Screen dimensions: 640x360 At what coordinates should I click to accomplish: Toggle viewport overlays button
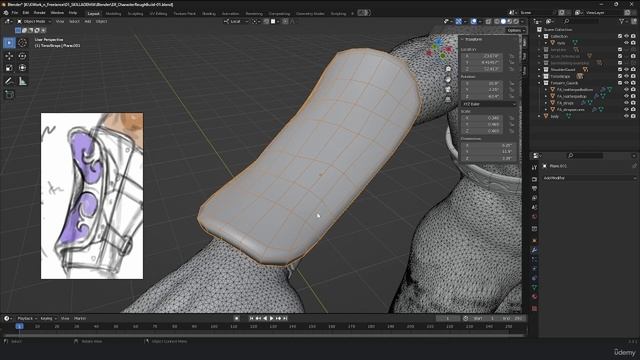(x=473, y=21)
